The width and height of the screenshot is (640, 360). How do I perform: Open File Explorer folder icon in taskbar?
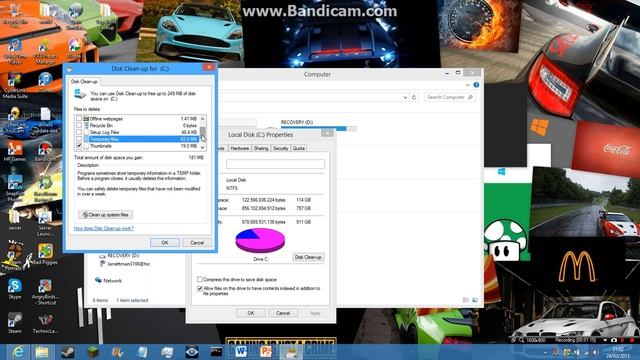click(x=42, y=352)
